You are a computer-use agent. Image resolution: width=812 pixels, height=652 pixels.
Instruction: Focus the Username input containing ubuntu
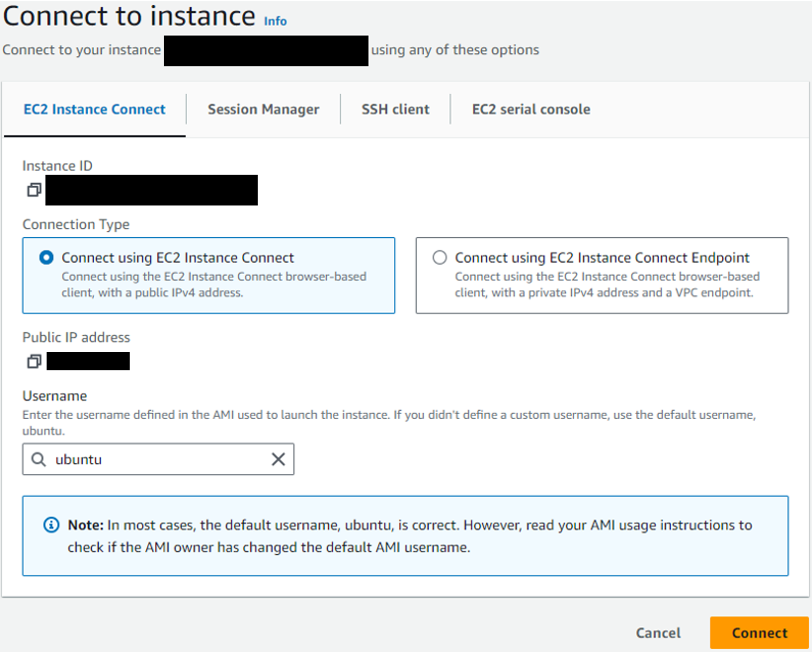point(158,459)
